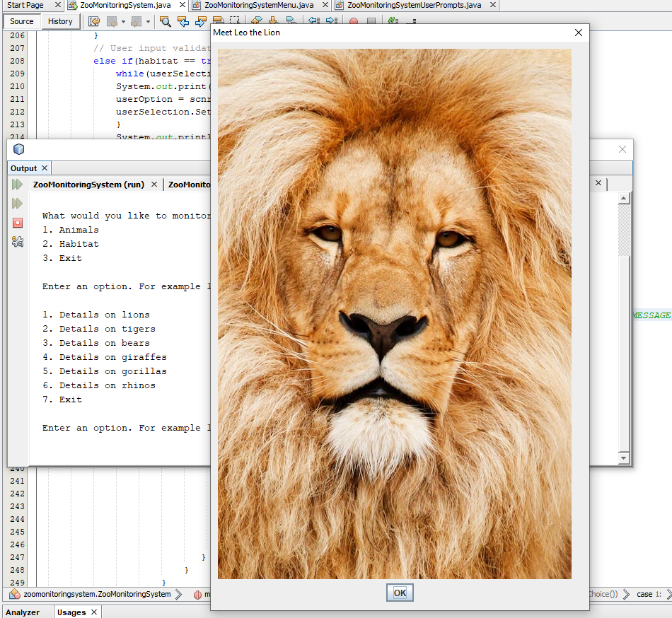
Task: Close the right-side output tab X
Action: pyautogui.click(x=598, y=183)
